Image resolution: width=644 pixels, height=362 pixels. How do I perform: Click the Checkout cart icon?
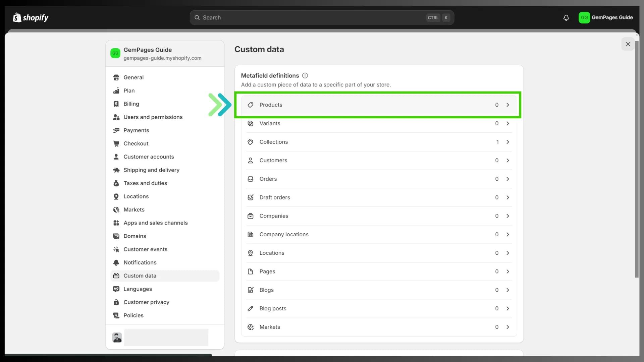[x=116, y=143]
